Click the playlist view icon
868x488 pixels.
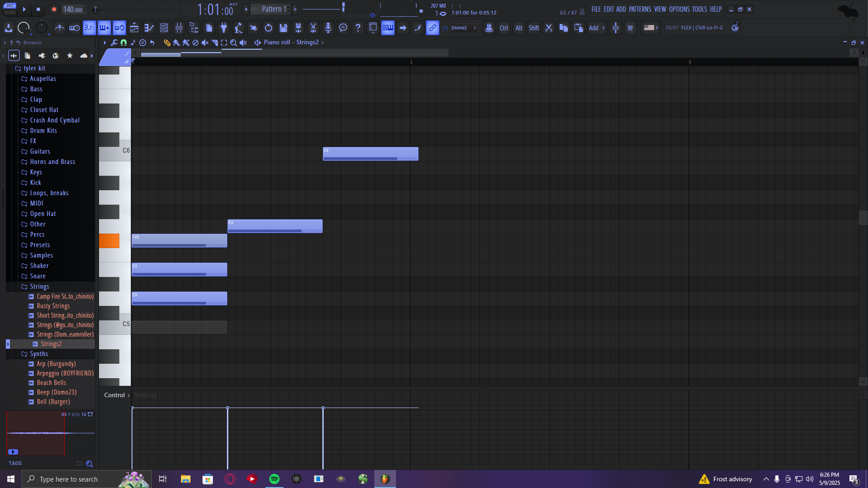click(134, 28)
